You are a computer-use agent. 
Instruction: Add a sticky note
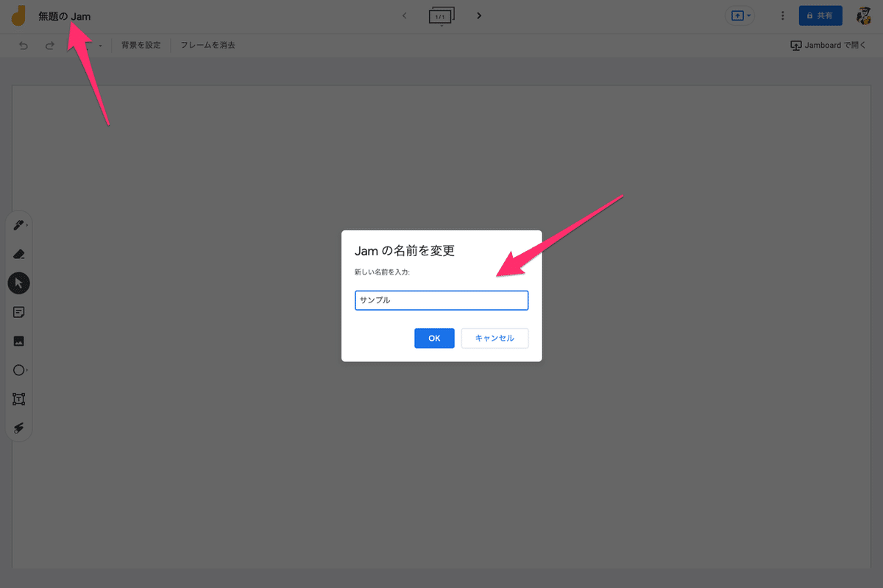click(19, 312)
